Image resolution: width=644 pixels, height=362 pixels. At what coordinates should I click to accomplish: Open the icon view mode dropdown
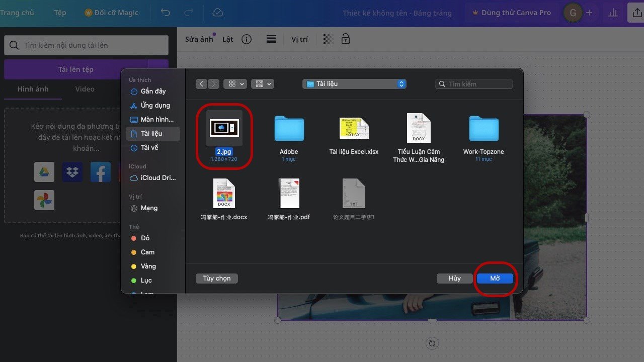(234, 84)
